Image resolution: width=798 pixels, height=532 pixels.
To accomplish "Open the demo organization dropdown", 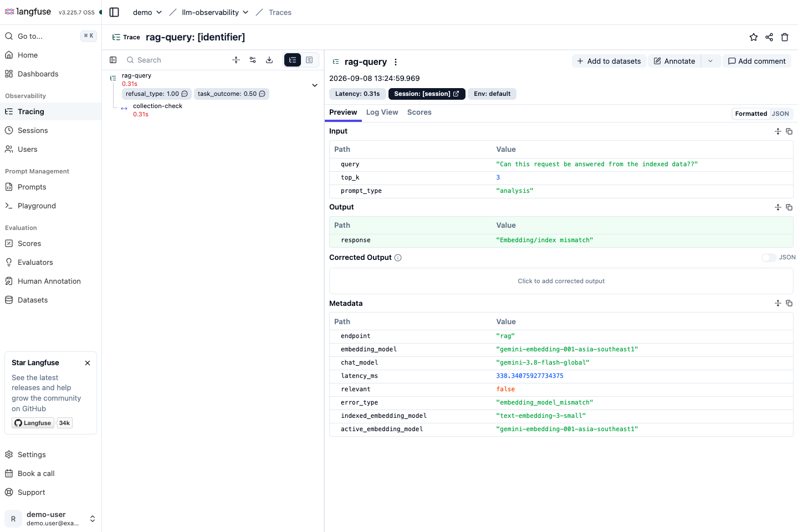I will pyautogui.click(x=147, y=12).
